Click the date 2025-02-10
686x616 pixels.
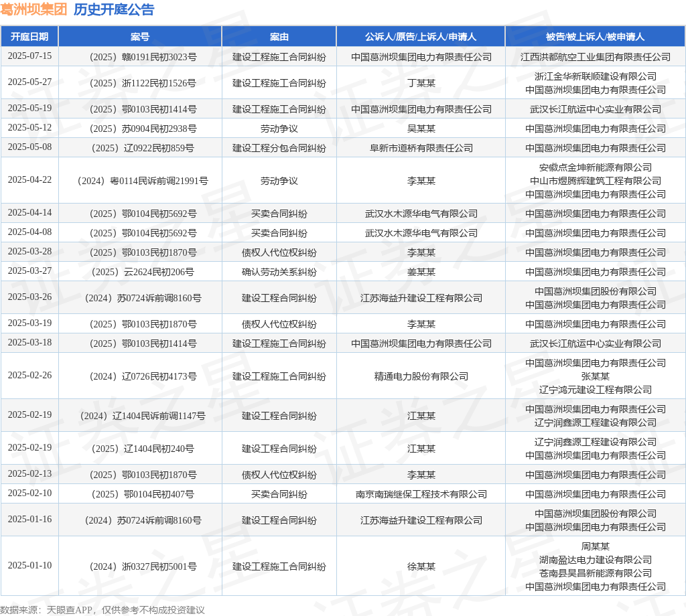(29, 493)
